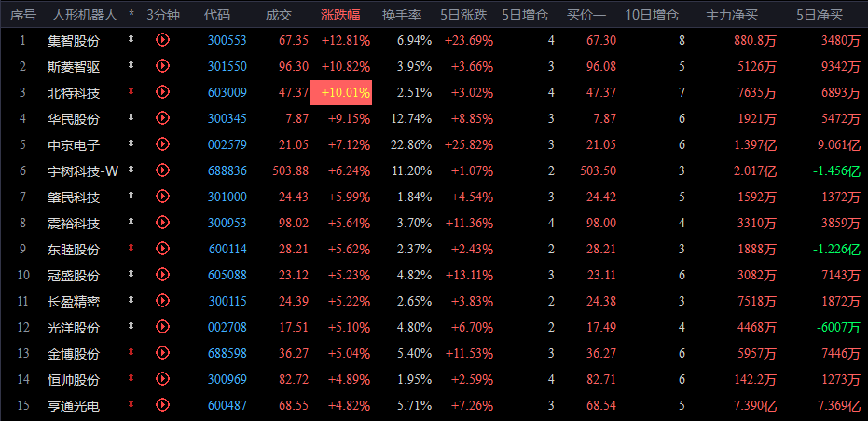The height and width of the screenshot is (421, 868).
Task: Open 3-minute play icon for 中京电子
Action: point(162,144)
